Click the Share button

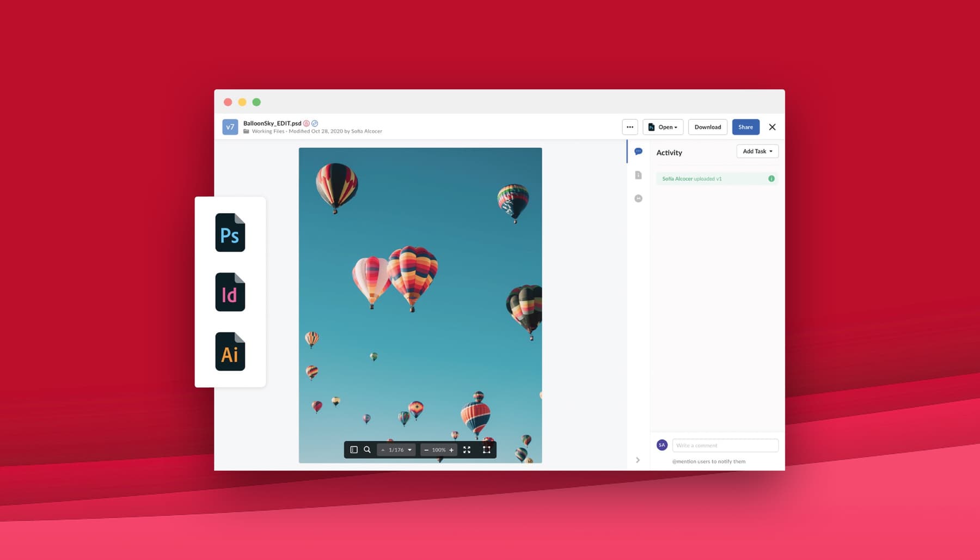[745, 127]
